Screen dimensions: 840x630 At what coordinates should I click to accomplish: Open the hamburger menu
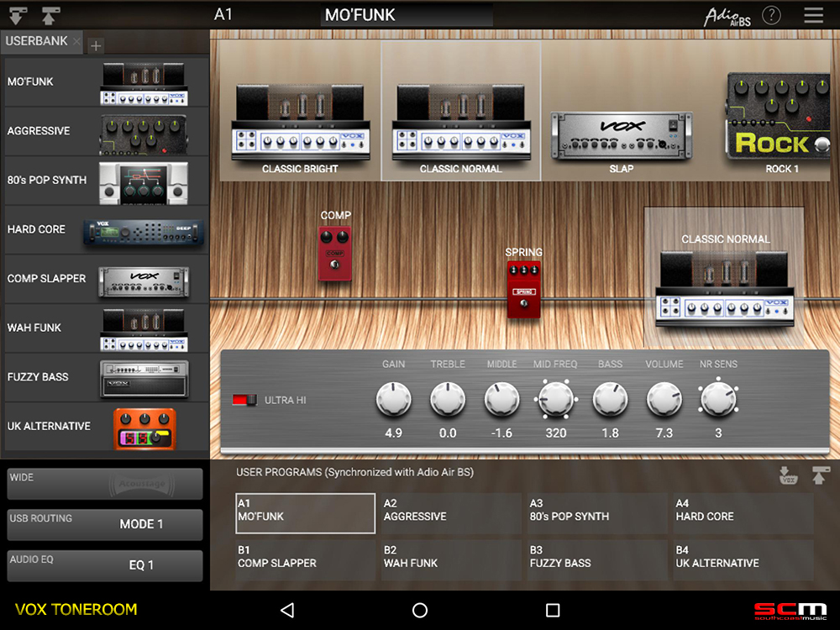coord(813,15)
